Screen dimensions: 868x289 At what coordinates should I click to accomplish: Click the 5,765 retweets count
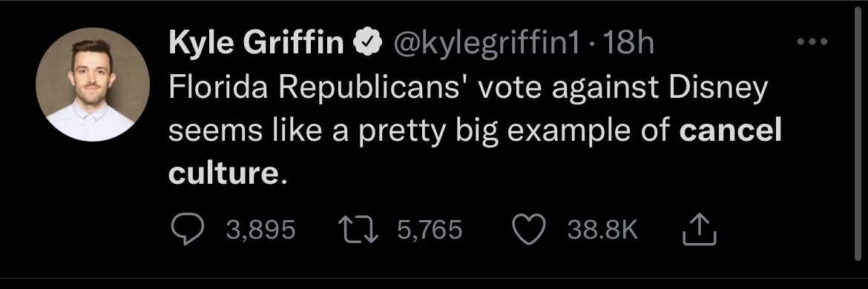pyautogui.click(x=430, y=229)
